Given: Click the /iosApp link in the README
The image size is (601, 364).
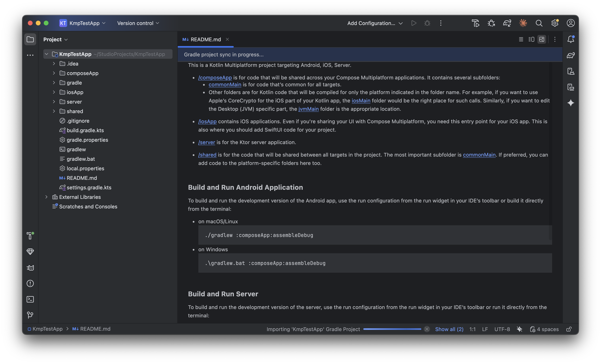Looking at the screenshot, I should [207, 121].
